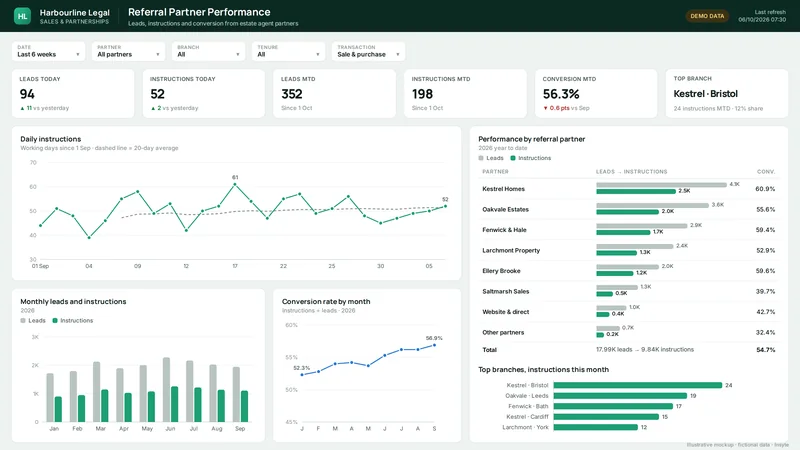Click the 52.3% point on conversion chart
Screen dimensions: 800x450
point(302,375)
